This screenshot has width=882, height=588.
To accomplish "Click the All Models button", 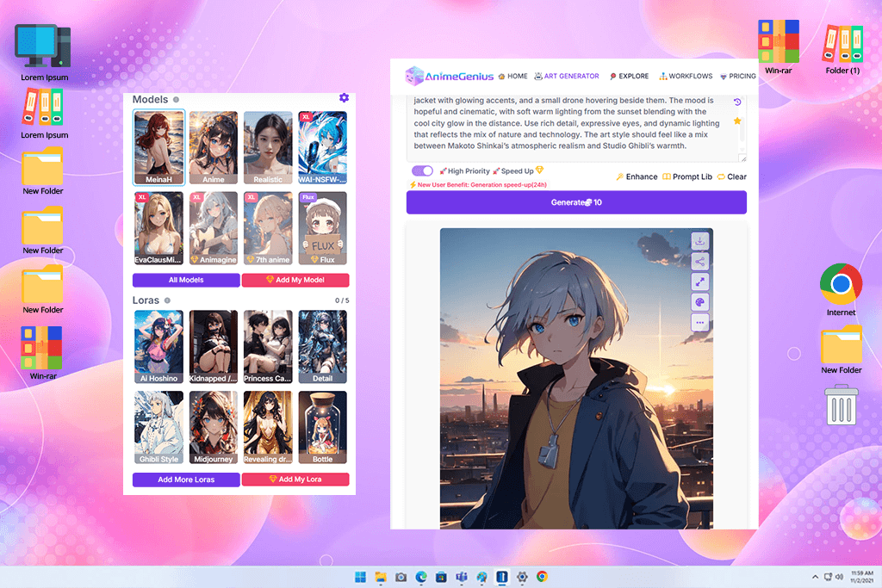I will point(186,280).
